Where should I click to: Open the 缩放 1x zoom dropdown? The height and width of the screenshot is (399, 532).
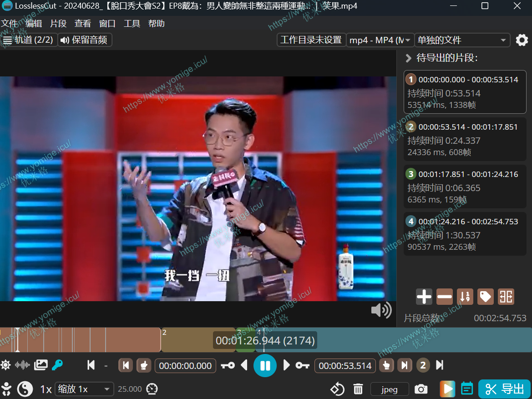point(84,389)
